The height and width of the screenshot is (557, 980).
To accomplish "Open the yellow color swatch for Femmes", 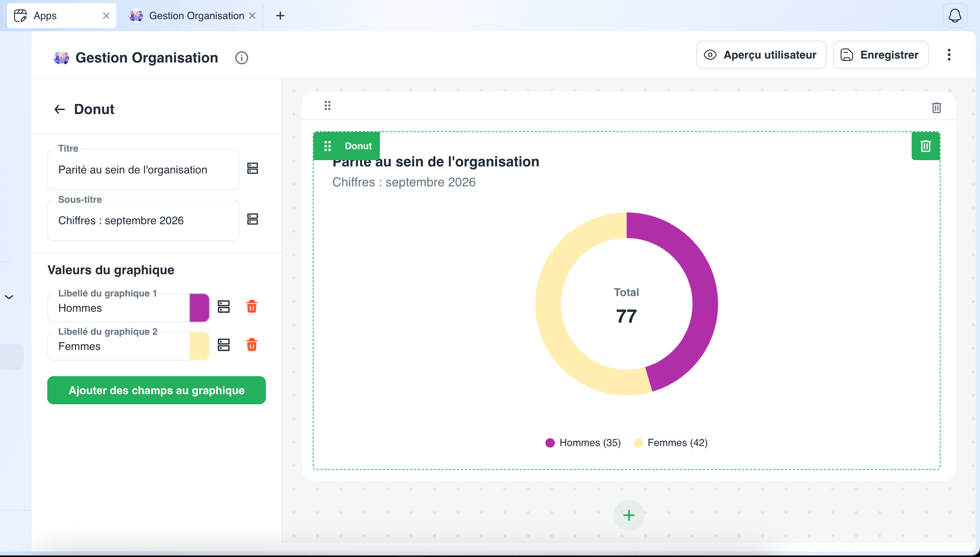I will coord(199,346).
